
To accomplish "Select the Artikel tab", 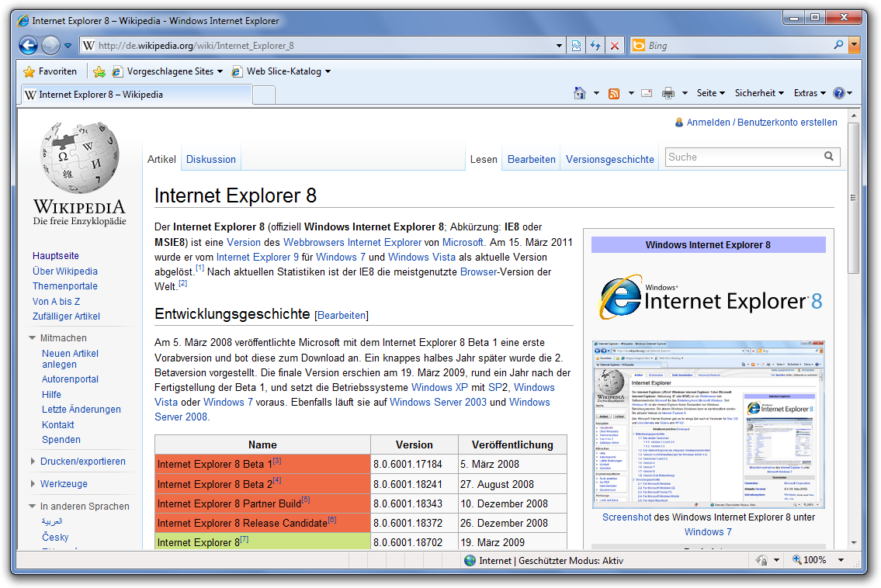I will [x=161, y=160].
